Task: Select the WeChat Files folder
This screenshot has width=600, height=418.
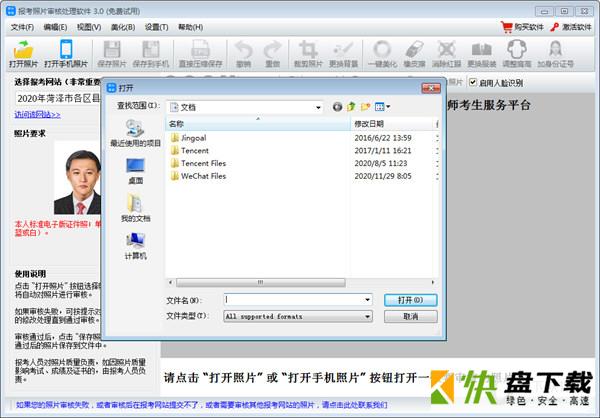Action: coord(203,176)
